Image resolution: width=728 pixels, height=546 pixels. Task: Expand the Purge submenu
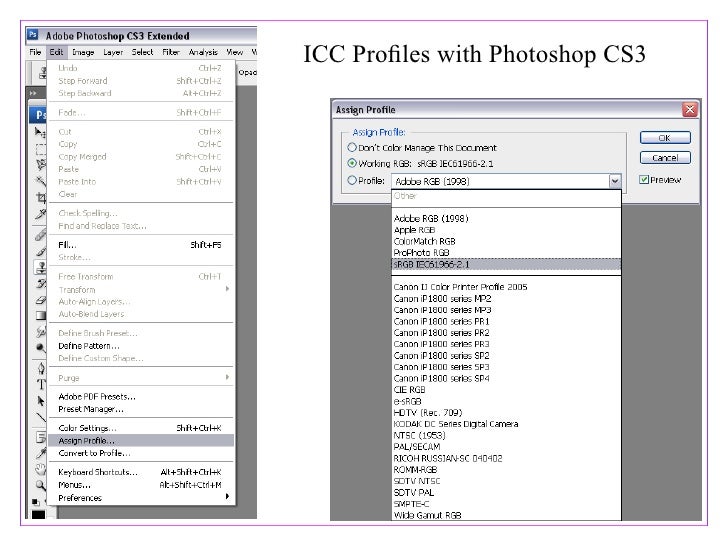[x=228, y=377]
